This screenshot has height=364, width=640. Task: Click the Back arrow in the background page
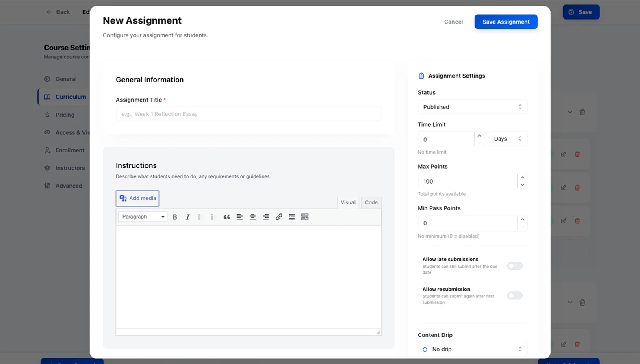[x=49, y=12]
